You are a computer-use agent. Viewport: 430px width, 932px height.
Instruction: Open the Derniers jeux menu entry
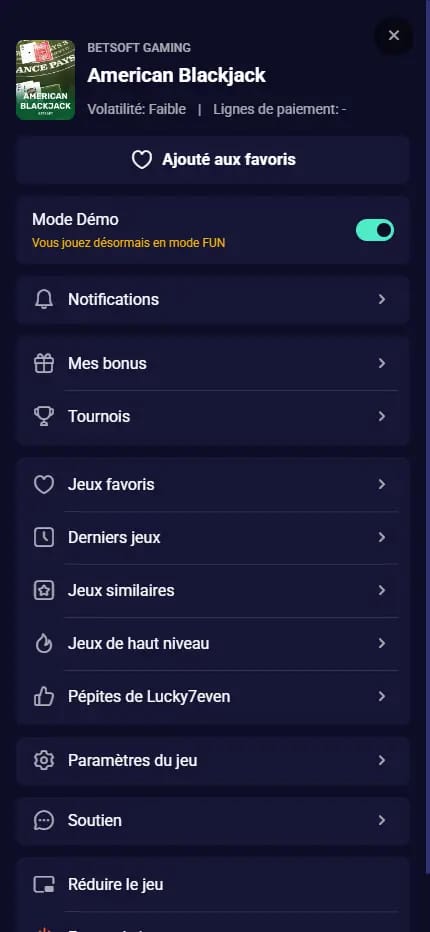pyautogui.click(x=213, y=537)
